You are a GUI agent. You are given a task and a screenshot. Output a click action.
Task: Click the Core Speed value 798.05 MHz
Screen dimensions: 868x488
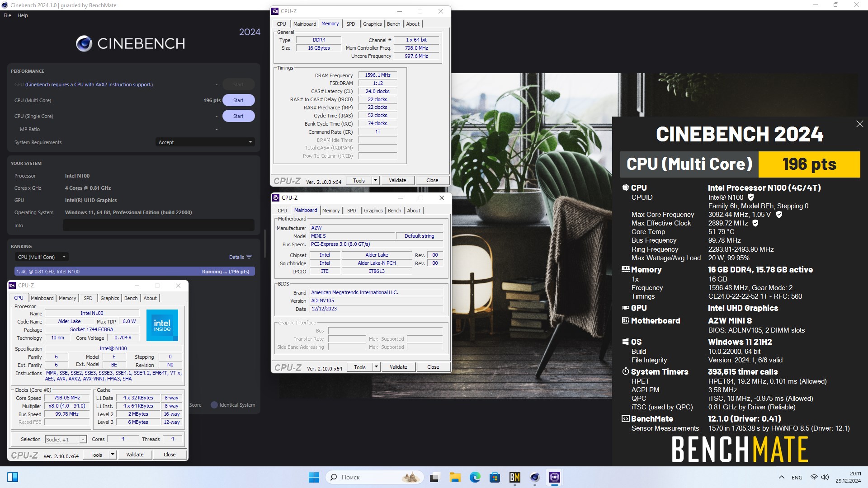click(x=67, y=398)
